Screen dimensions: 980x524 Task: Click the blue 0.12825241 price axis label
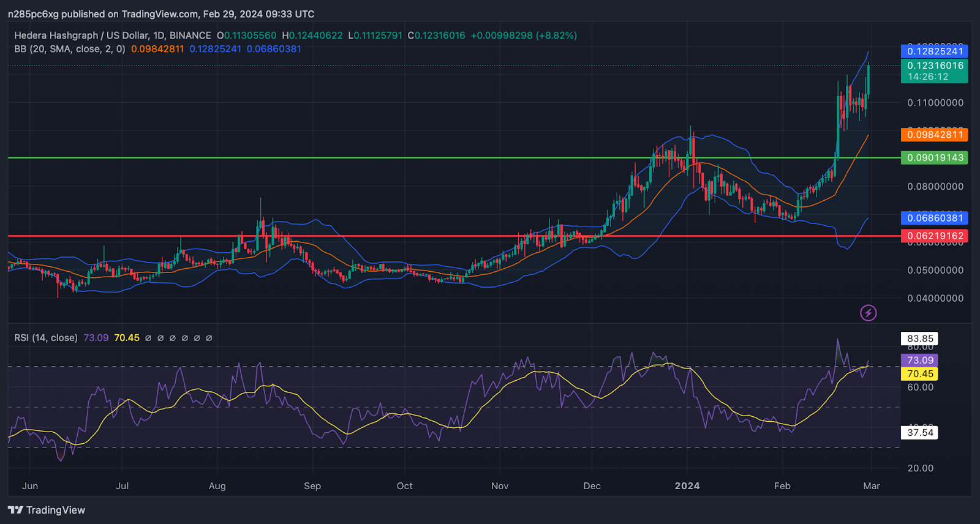click(x=934, y=51)
